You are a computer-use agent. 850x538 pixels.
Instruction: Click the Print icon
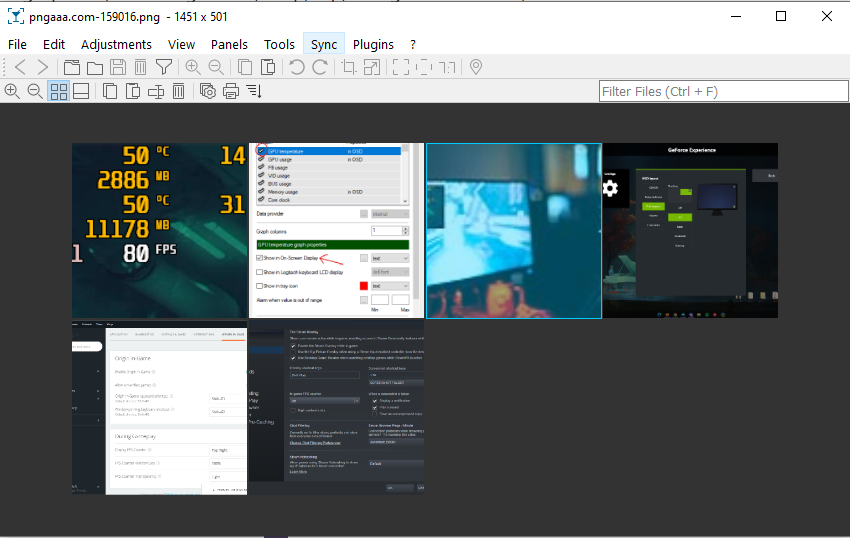231,91
